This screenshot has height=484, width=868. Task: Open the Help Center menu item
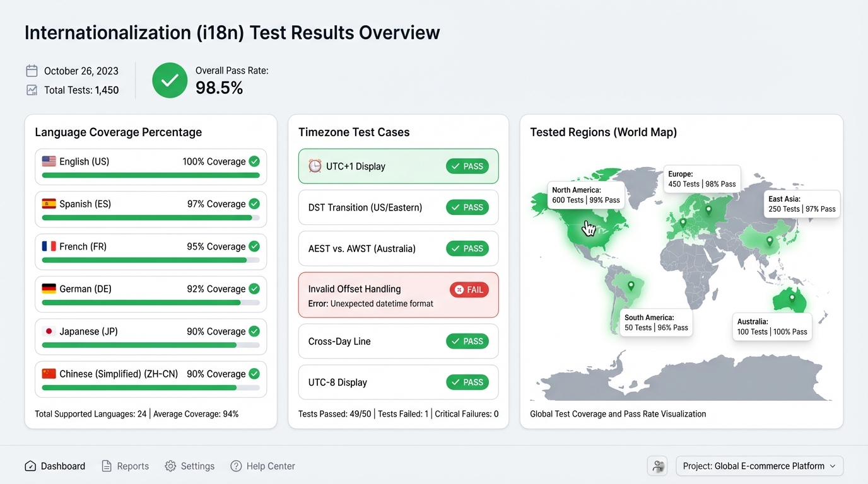click(x=270, y=466)
